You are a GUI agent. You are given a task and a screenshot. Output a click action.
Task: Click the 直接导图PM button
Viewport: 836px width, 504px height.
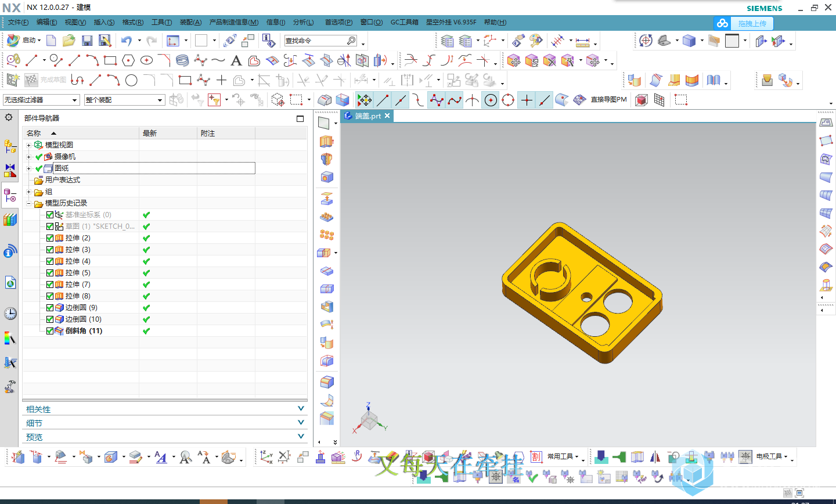coord(608,100)
